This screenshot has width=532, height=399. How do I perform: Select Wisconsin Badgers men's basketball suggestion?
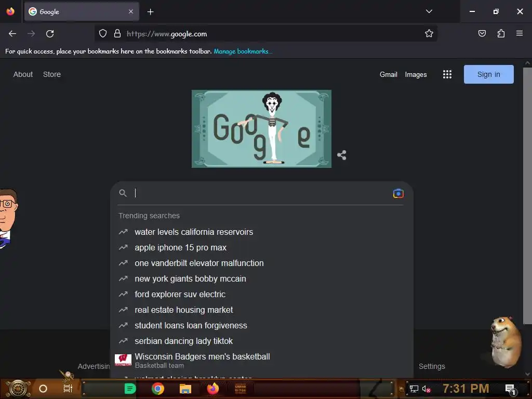(x=262, y=361)
